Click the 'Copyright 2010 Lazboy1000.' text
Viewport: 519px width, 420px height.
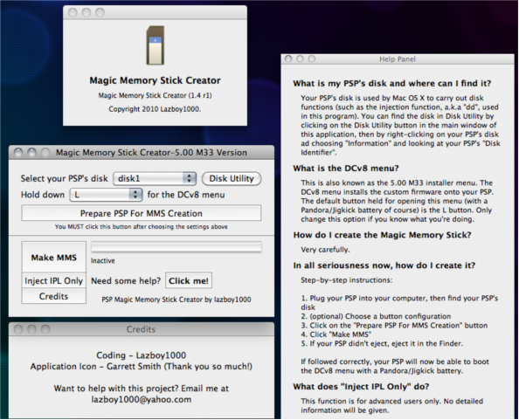click(155, 109)
